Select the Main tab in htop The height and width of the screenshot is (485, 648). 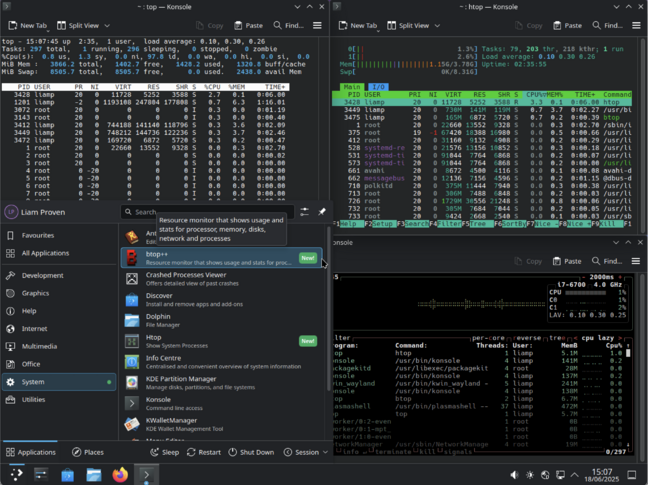[x=352, y=87]
